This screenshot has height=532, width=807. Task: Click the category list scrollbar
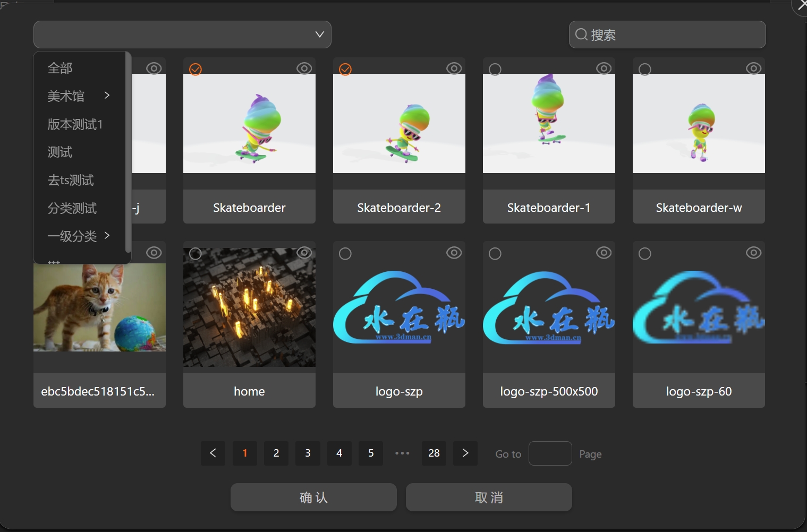pyautogui.click(x=128, y=152)
